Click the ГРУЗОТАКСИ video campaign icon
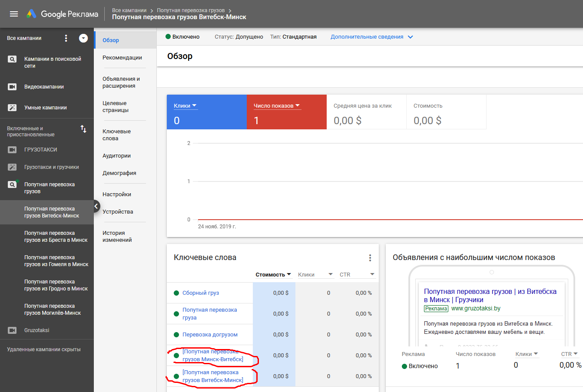 (13, 150)
